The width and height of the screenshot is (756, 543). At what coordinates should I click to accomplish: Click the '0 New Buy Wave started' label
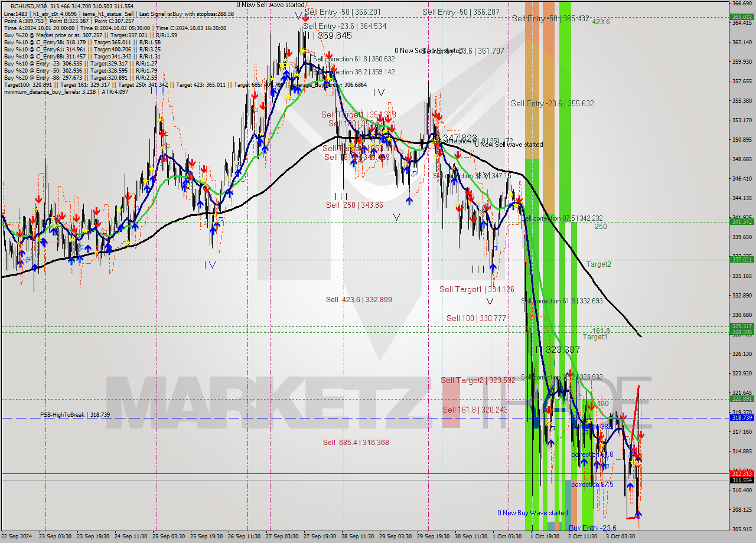(532, 513)
